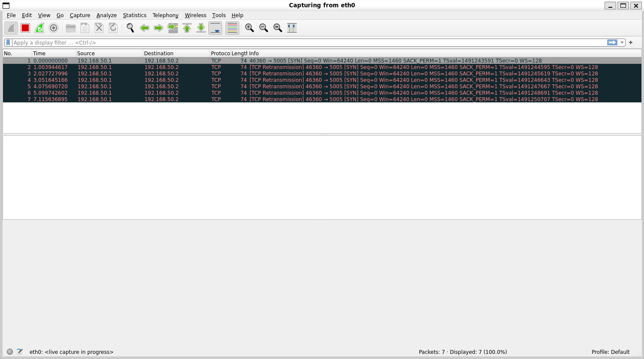Open the display filter bookmark toggle
The height and width of the screenshot is (359, 644).
tap(8, 42)
